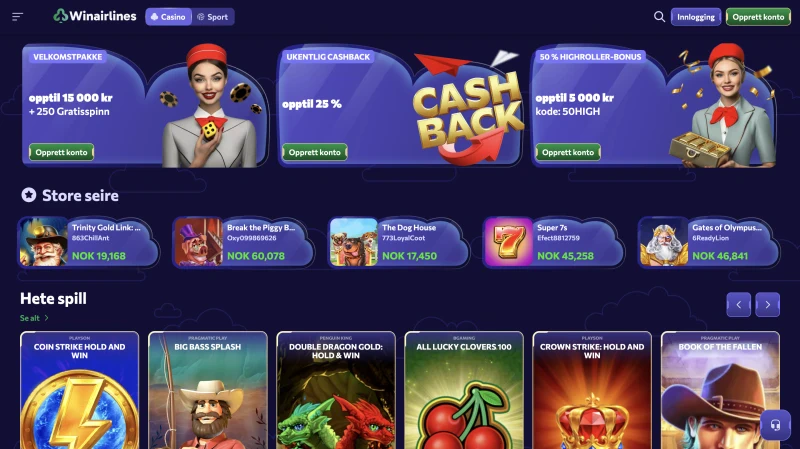
Task: Click the Winairlines clover logo
Action: (x=61, y=16)
